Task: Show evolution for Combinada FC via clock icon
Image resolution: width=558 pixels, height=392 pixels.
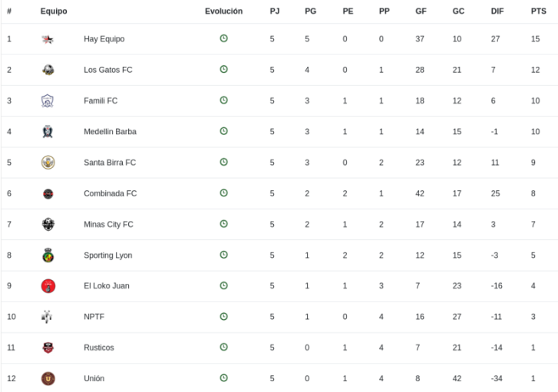Action: (x=223, y=193)
